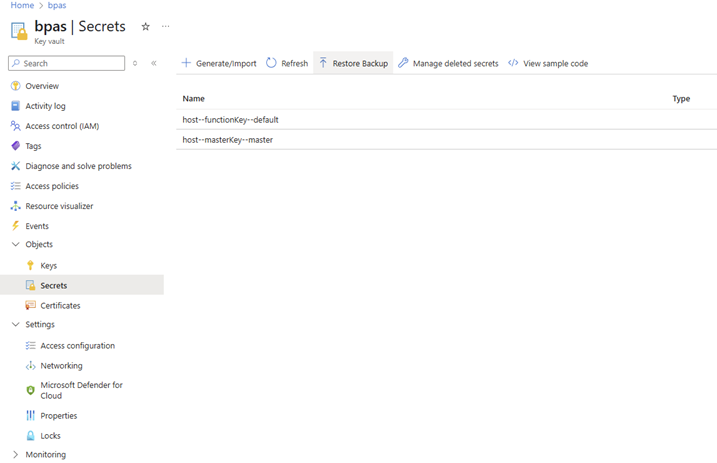Image resolution: width=717 pixels, height=463 pixels.
Task: Collapse the sidebar with double chevron
Action: [154, 63]
